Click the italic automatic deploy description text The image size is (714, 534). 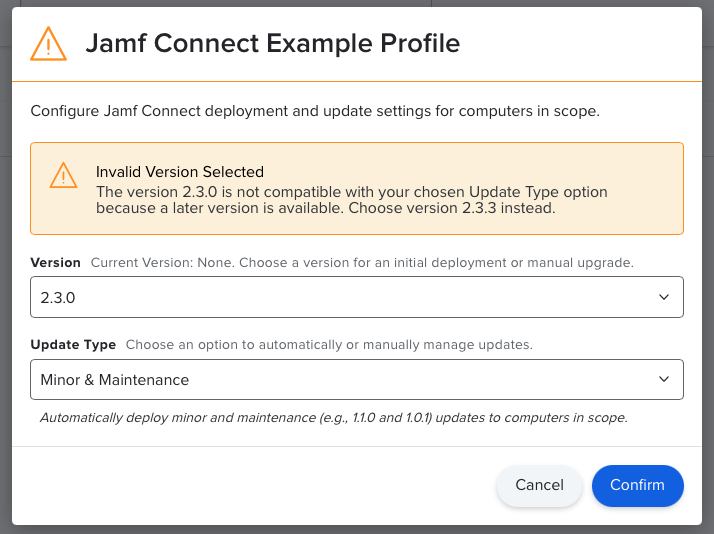click(x=334, y=417)
